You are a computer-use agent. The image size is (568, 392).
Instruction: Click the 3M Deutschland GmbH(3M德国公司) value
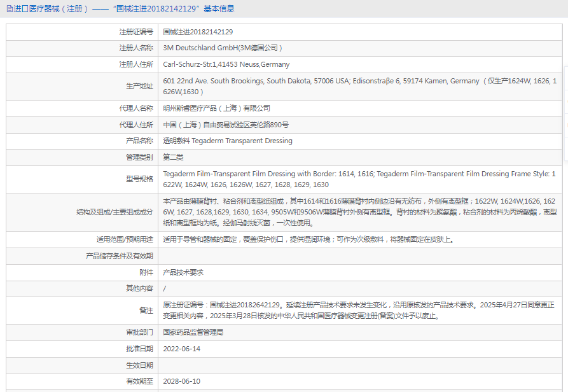pos(223,48)
